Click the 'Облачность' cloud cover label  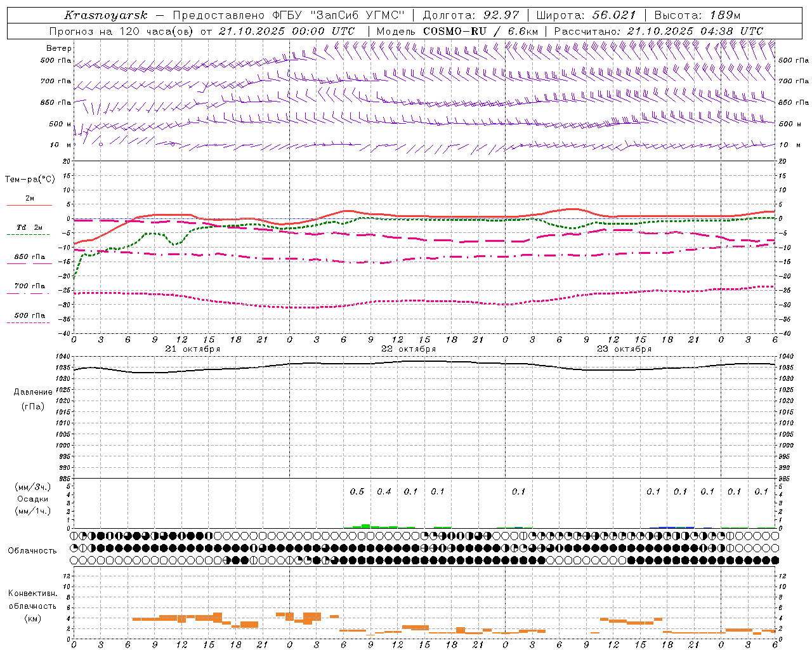click(32, 550)
